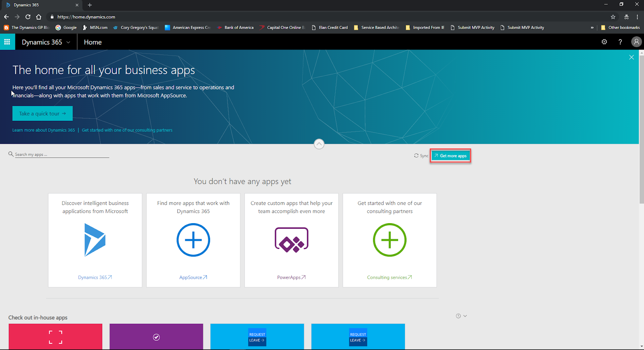Open The Dynamics GP Blog bookmark

coord(27,28)
